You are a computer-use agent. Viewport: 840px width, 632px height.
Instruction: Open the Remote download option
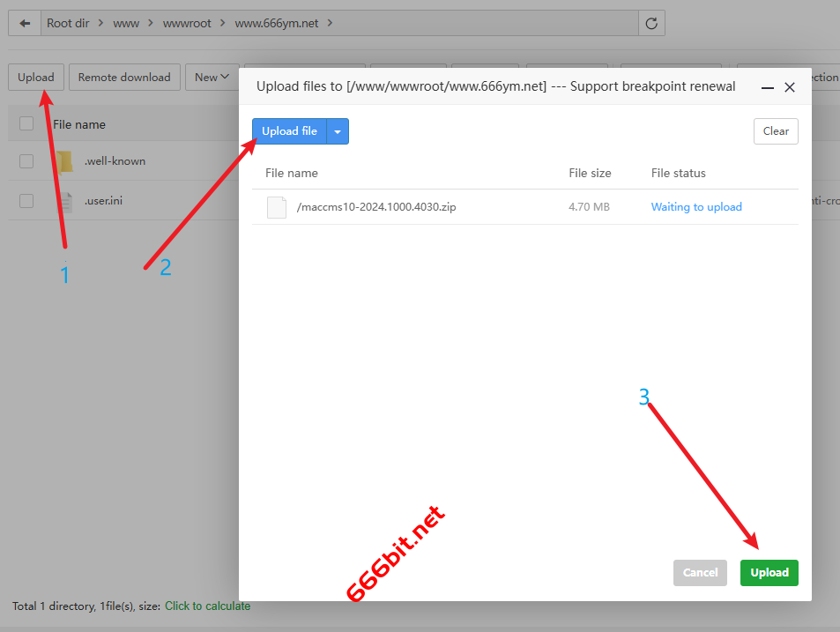coord(124,78)
